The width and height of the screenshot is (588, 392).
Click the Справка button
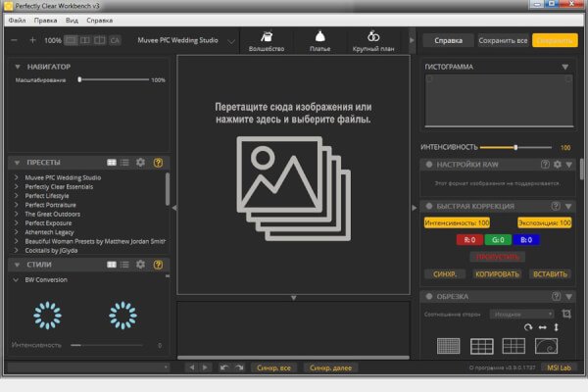(x=448, y=40)
